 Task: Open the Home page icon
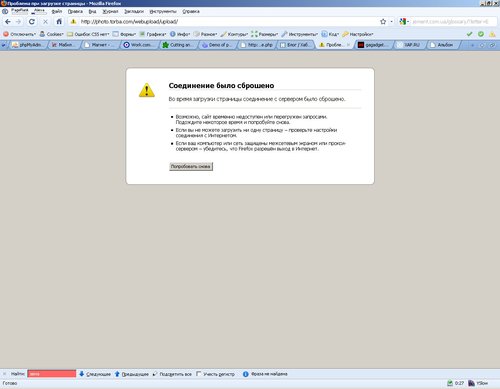59,22
